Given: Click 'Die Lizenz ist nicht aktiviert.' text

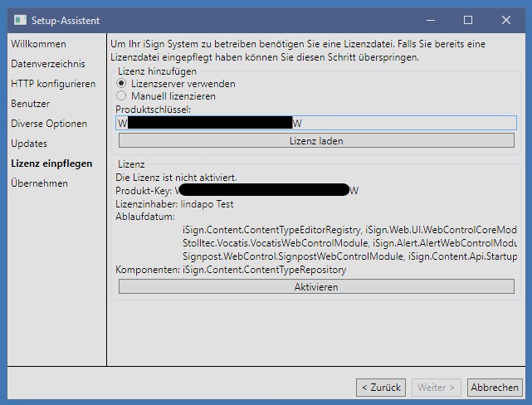Looking at the screenshot, I should (x=176, y=178).
